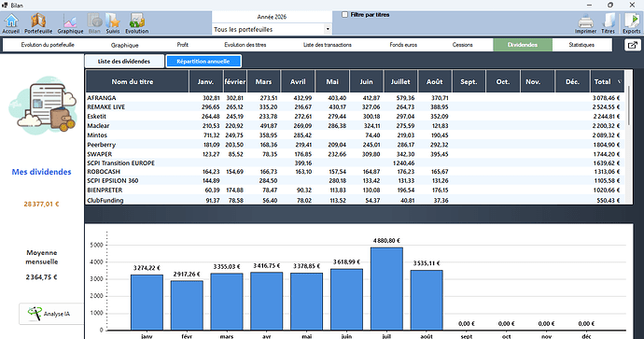
Task: Select the Maclear row name
Action: (98, 126)
